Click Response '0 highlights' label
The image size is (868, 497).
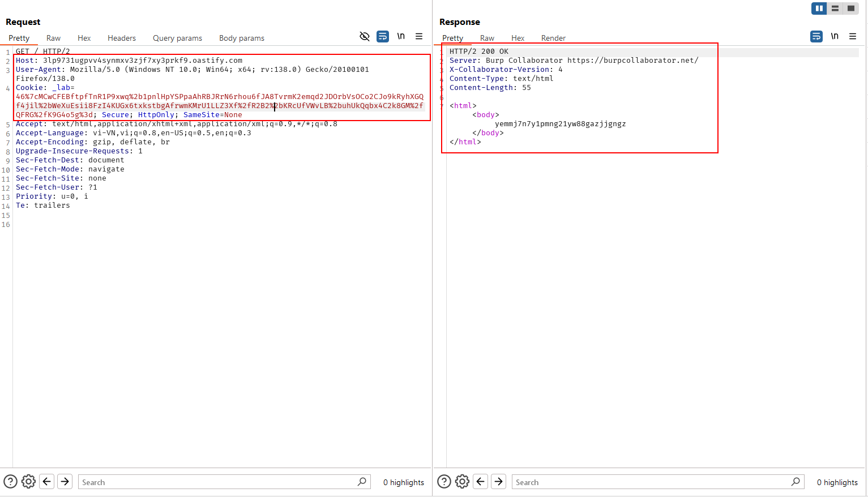(x=837, y=482)
